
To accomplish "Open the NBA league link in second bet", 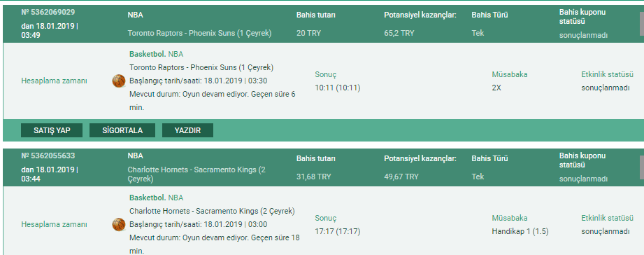I will 176,198.
